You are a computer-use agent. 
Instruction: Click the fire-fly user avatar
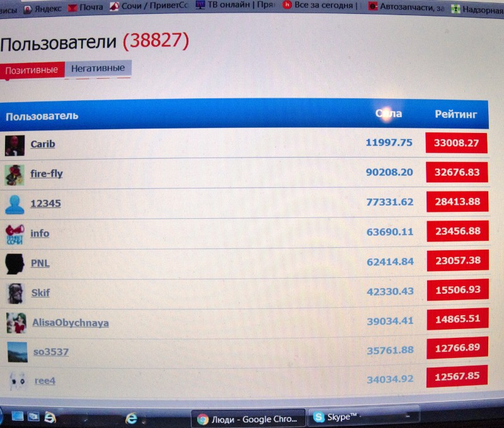[14, 175]
